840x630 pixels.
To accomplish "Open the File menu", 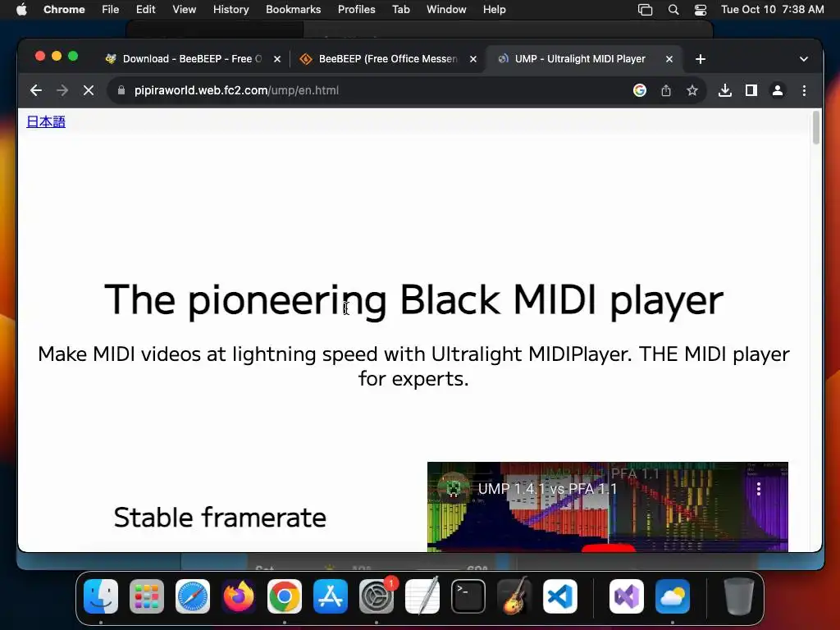I will pos(111,10).
